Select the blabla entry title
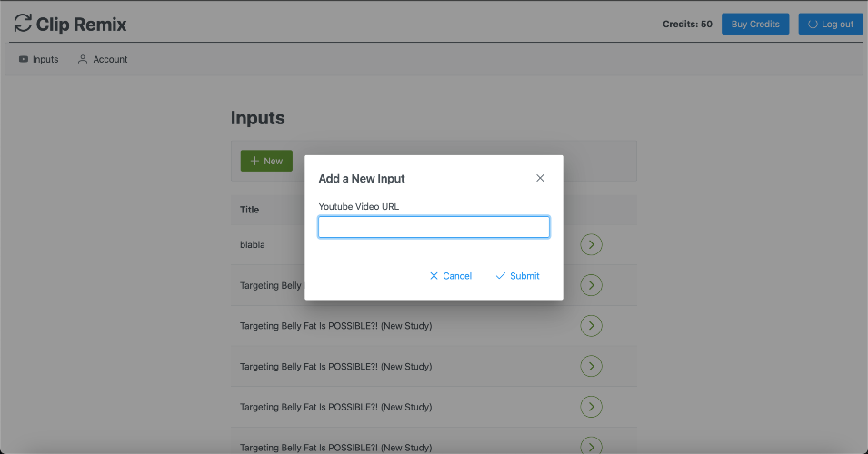 (x=253, y=245)
